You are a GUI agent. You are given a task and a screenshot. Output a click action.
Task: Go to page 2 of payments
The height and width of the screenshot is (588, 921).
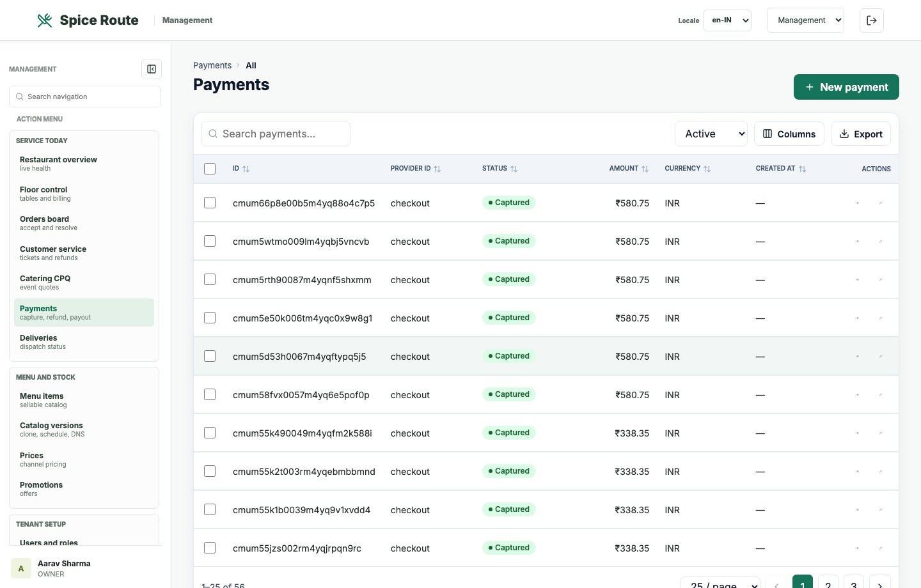[x=828, y=584]
